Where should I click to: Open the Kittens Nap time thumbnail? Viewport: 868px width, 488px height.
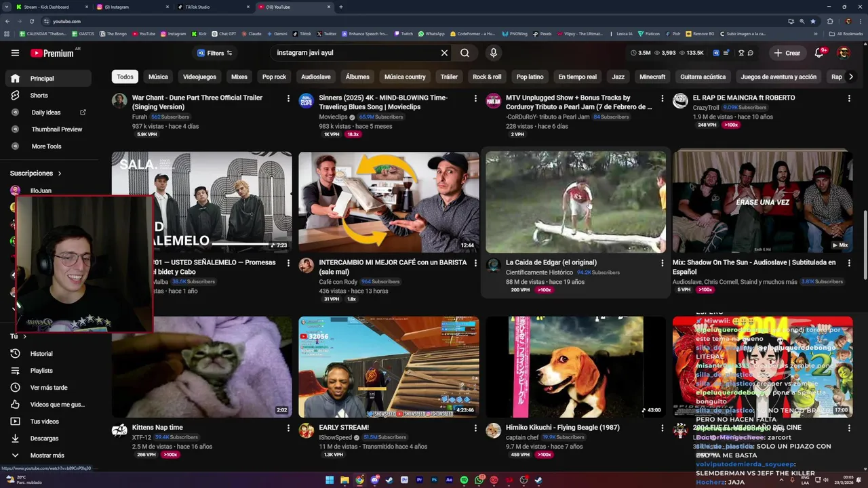(x=202, y=367)
